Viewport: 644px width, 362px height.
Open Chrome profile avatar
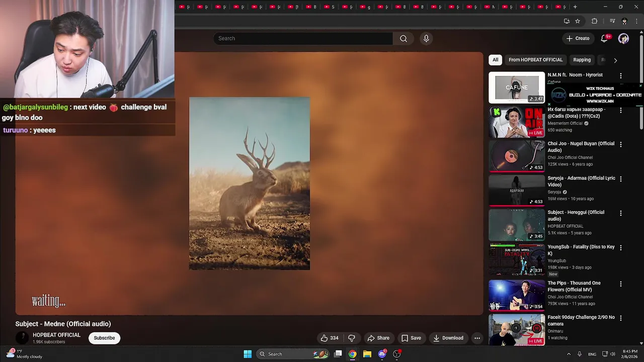tap(624, 21)
